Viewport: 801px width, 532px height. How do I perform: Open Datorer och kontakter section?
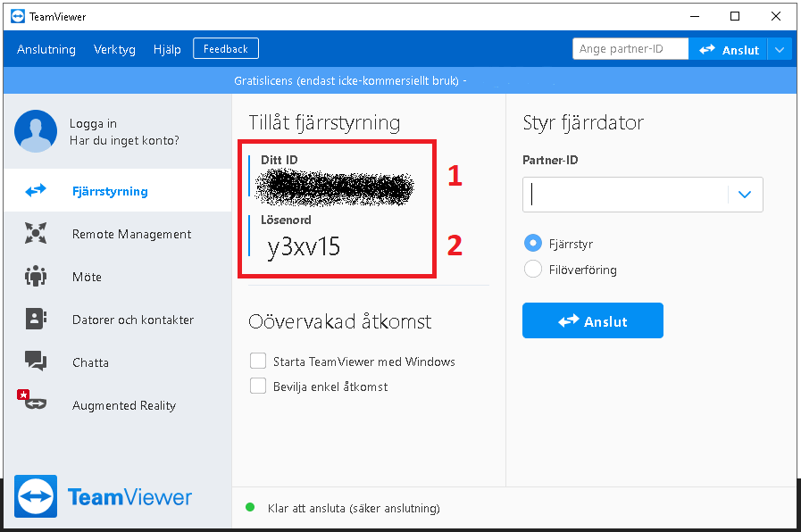(118, 319)
